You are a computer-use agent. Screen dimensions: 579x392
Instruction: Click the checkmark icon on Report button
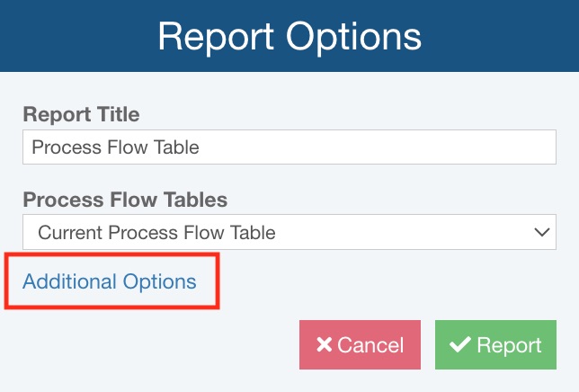[460, 345]
